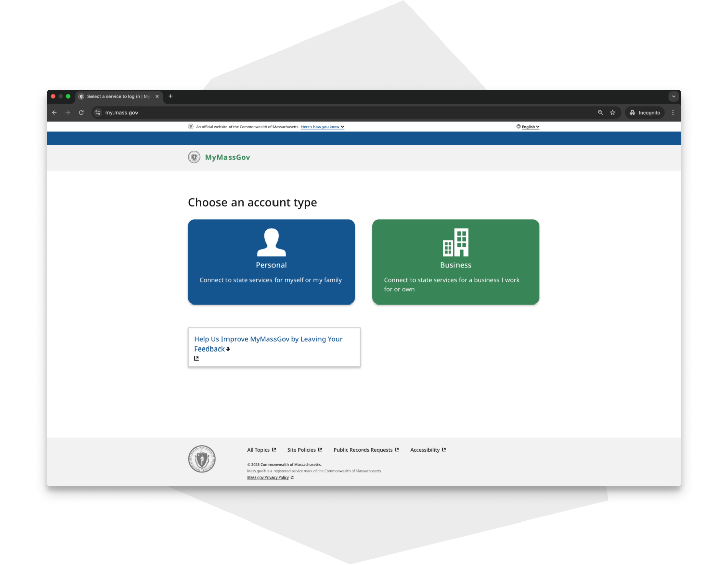728x565 pixels.
Task: Select the Personal account type card
Action: coord(271,262)
